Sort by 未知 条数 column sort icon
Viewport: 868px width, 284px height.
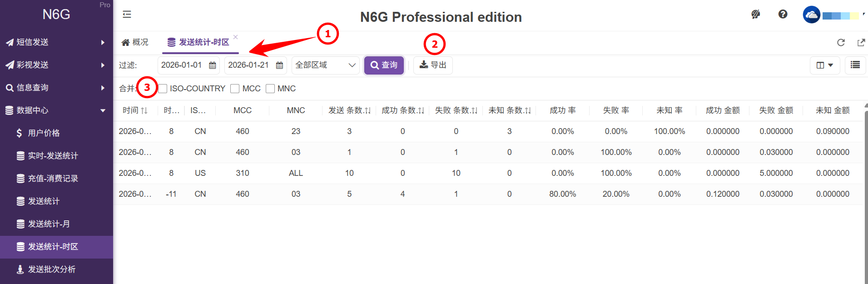pos(528,110)
